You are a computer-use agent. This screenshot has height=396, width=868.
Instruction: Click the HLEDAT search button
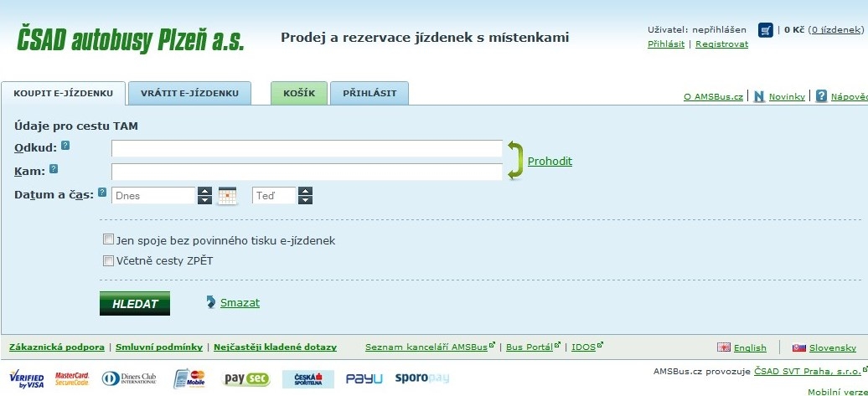135,304
